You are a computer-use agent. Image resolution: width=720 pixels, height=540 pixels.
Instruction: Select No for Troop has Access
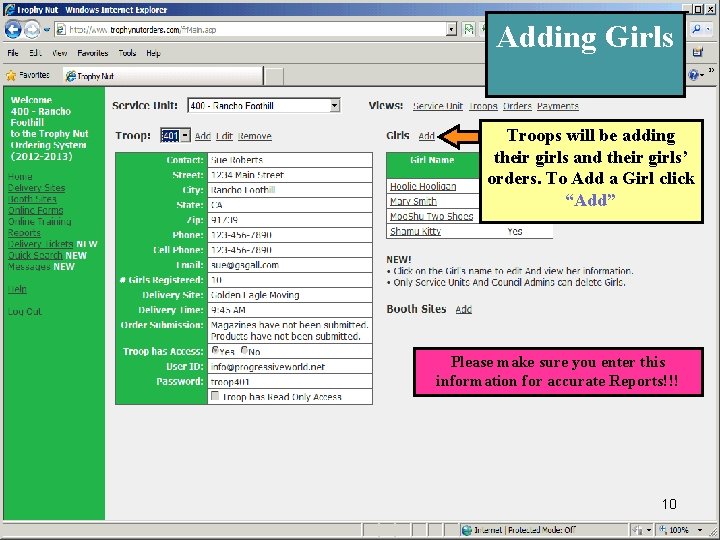click(244, 350)
